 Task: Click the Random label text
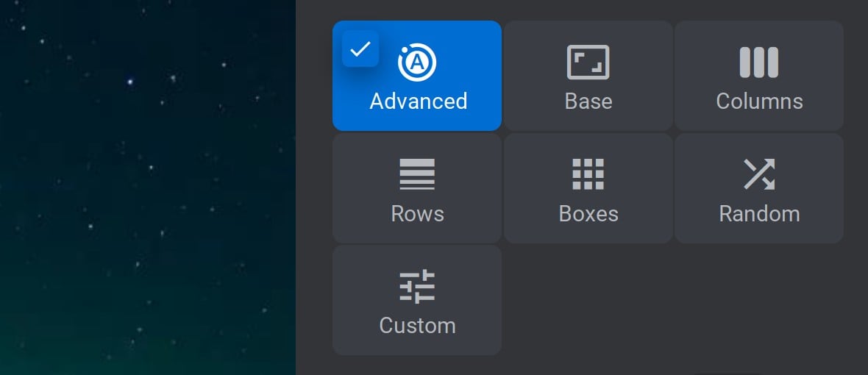tap(759, 213)
